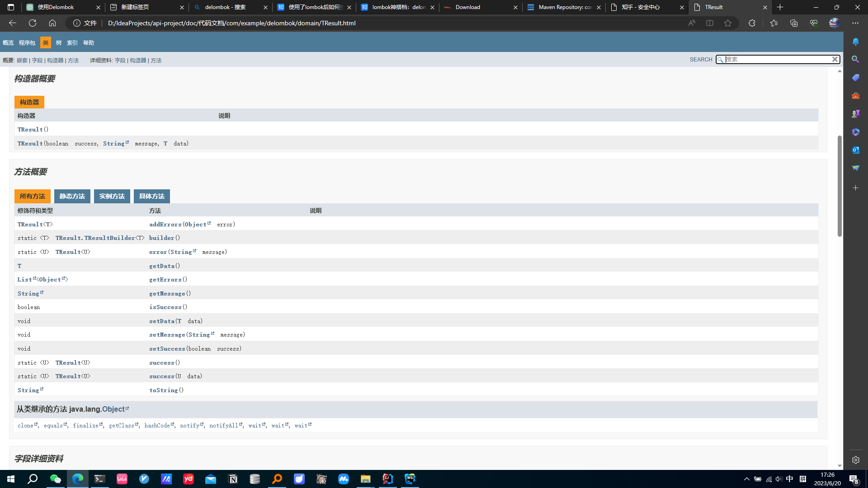Open Edge sidebar search magnifier icon

click(x=855, y=60)
